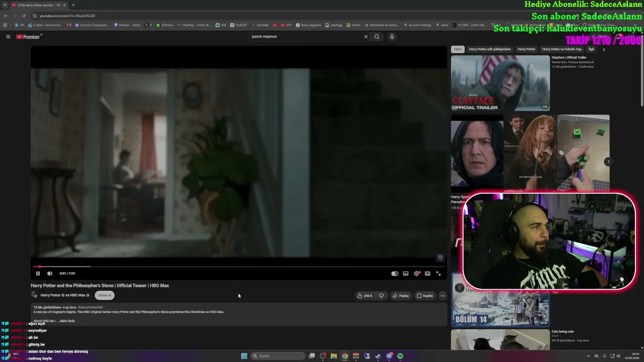The height and width of the screenshot is (362, 644).
Task: Click the search field with "punch maymun"
Action: (x=304, y=37)
